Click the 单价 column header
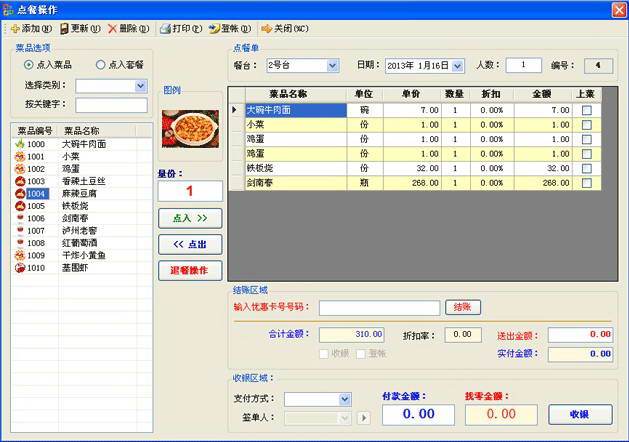 click(412, 94)
